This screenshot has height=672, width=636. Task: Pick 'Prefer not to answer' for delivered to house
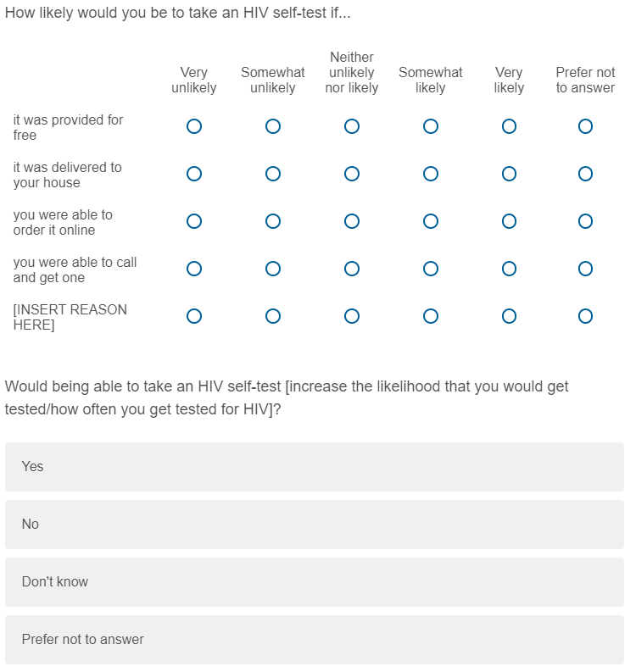tap(585, 174)
